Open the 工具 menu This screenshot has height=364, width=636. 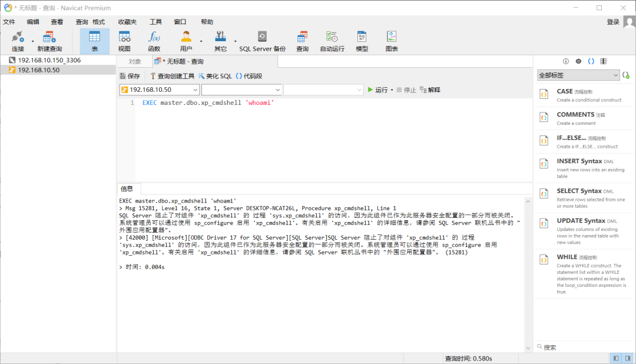coord(155,22)
